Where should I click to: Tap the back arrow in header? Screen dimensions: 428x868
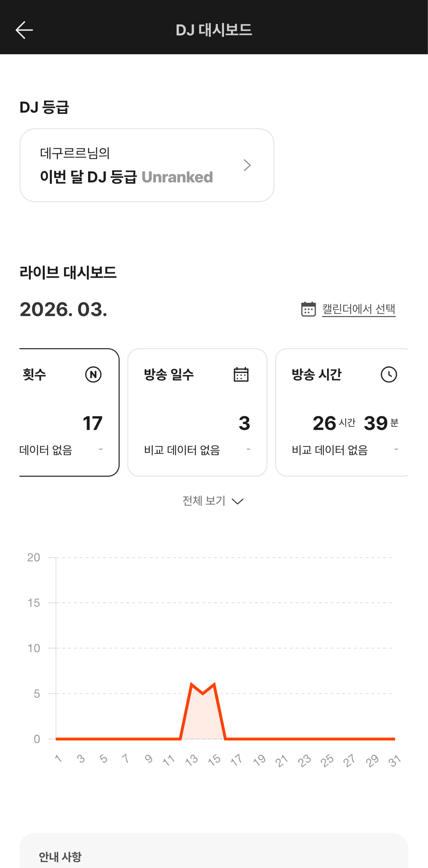click(x=24, y=30)
